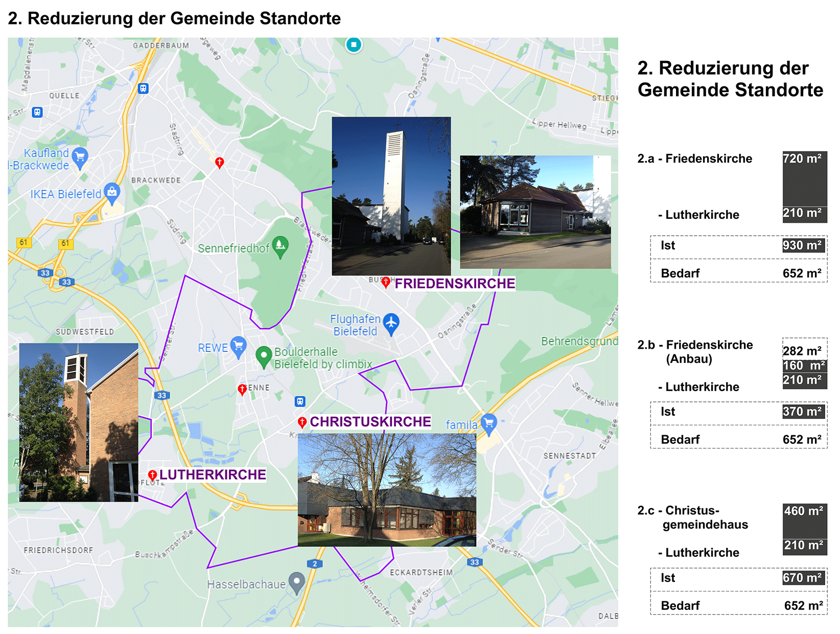Click the '2.b - Friedenskirche (Anbau)' heading
This screenshot has width=840, height=634.
click(x=695, y=352)
